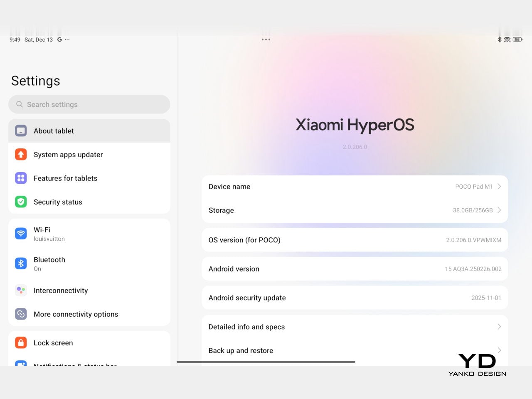Tap the Lock screen icon
532x399 pixels.
point(21,343)
